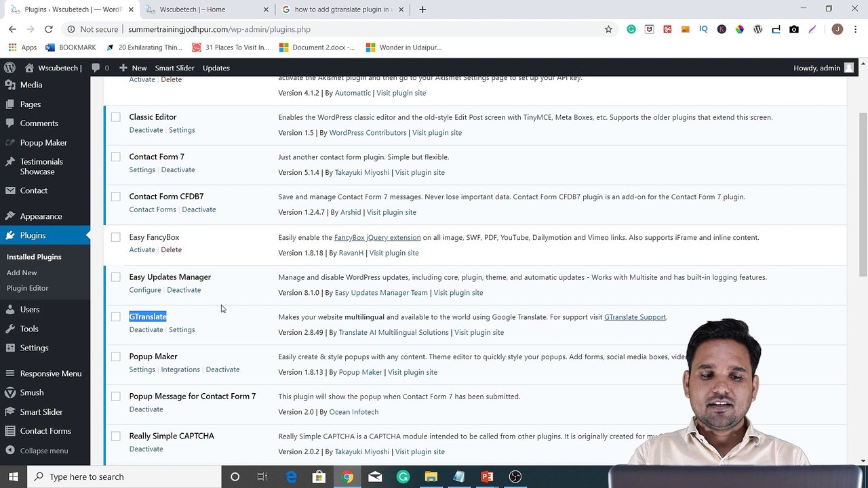Click the WordPress logo in admin bar
This screenshot has height=488, width=868.
click(x=9, y=68)
